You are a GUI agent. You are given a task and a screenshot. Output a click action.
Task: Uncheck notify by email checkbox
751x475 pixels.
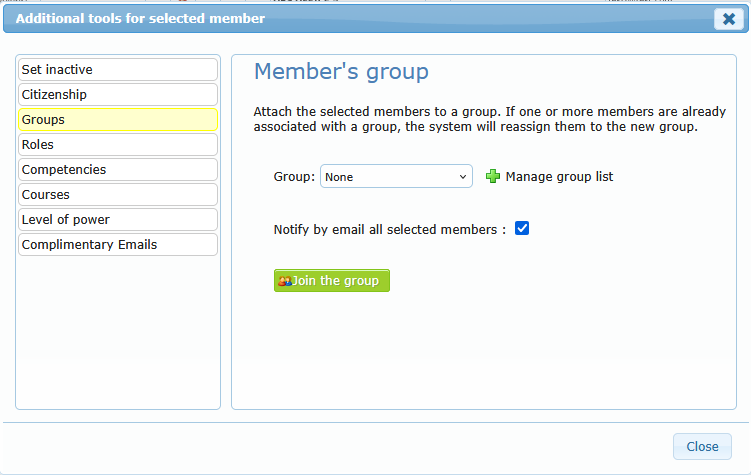coord(522,229)
